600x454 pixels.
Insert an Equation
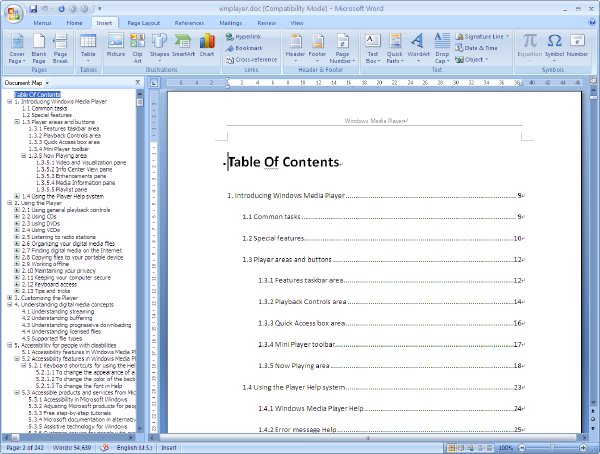[530, 49]
